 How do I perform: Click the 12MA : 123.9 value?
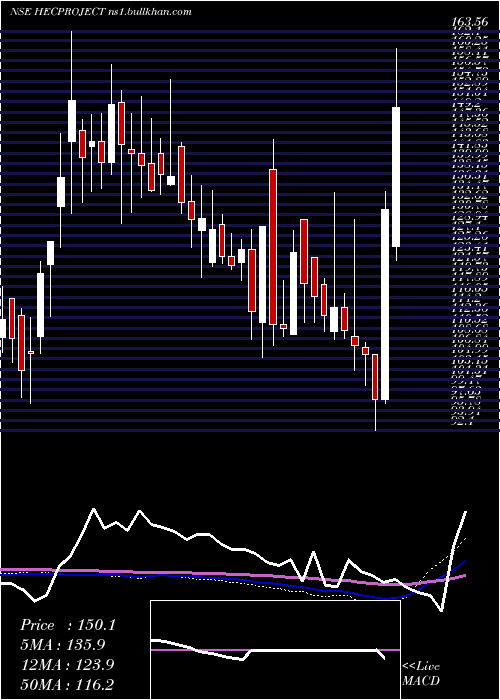pos(67,665)
